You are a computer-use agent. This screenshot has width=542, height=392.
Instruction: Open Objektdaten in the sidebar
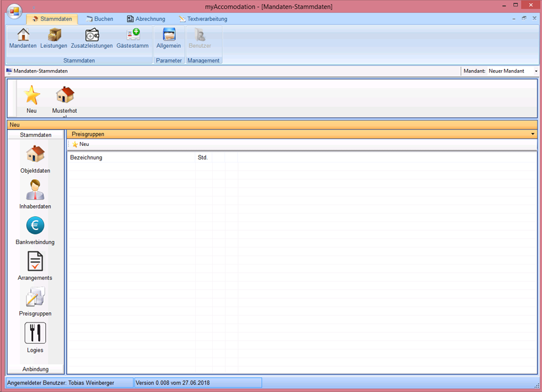[35, 159]
